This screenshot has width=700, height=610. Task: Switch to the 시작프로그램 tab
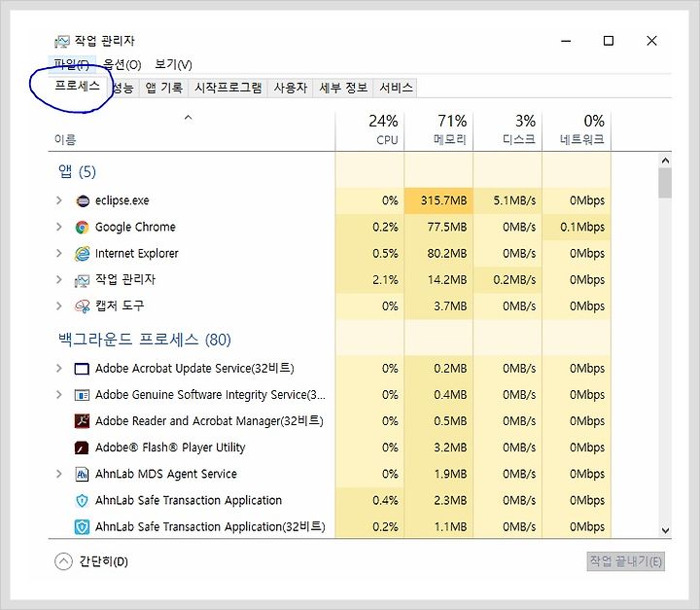tap(228, 88)
